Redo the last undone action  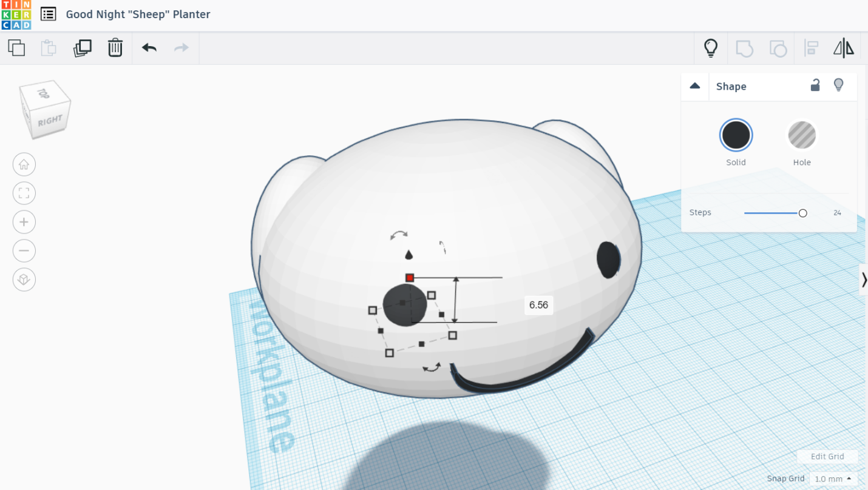(x=181, y=47)
